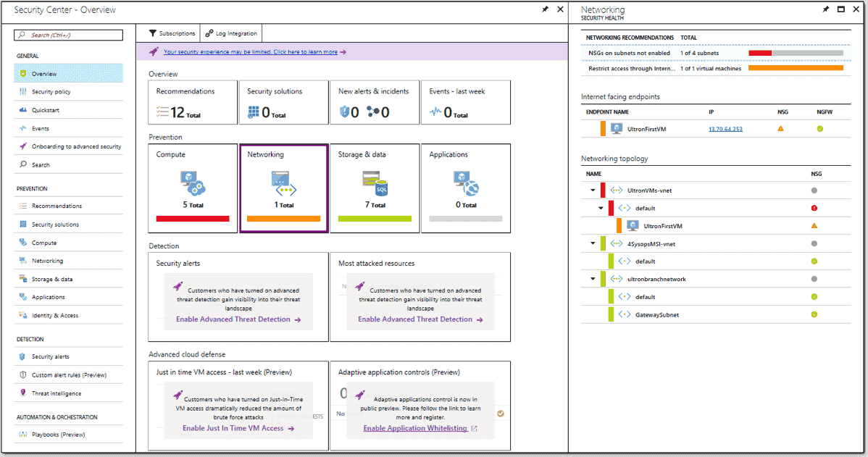
Task: Click Enable Advanced Threat Detection in Security alerts
Action: [238, 319]
